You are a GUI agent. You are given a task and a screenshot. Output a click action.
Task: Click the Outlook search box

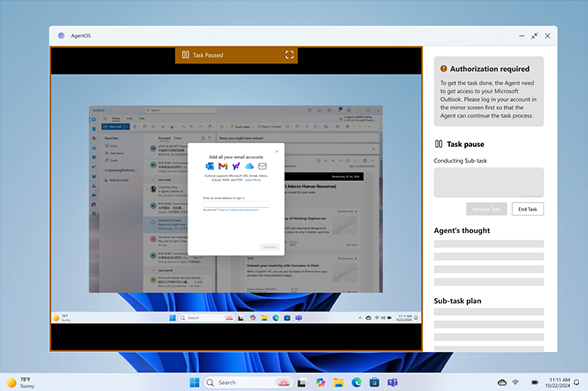pos(180,111)
